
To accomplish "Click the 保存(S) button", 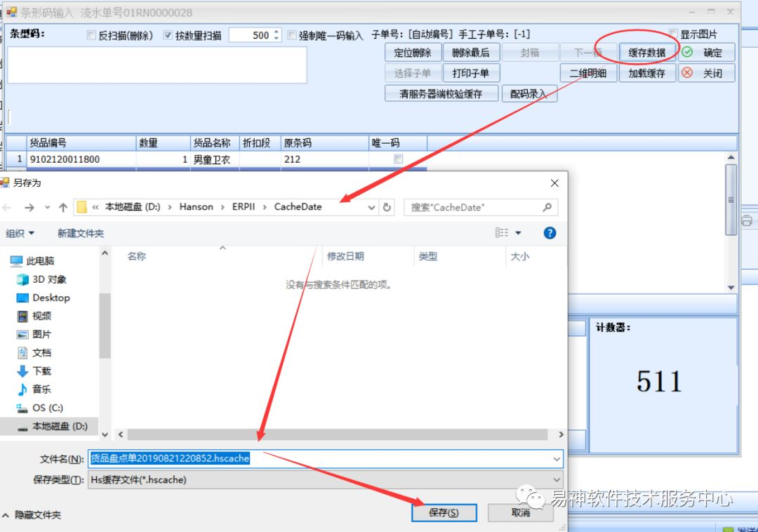I will [444, 513].
